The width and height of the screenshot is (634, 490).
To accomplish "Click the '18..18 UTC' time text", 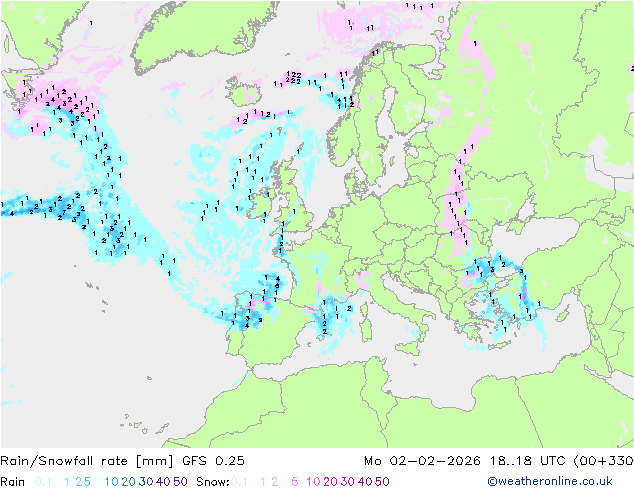I will [x=528, y=461].
